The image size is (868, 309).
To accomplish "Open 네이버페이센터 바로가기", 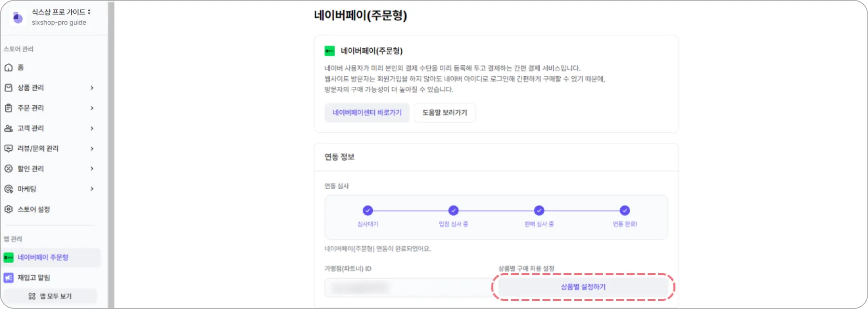I will (x=367, y=112).
